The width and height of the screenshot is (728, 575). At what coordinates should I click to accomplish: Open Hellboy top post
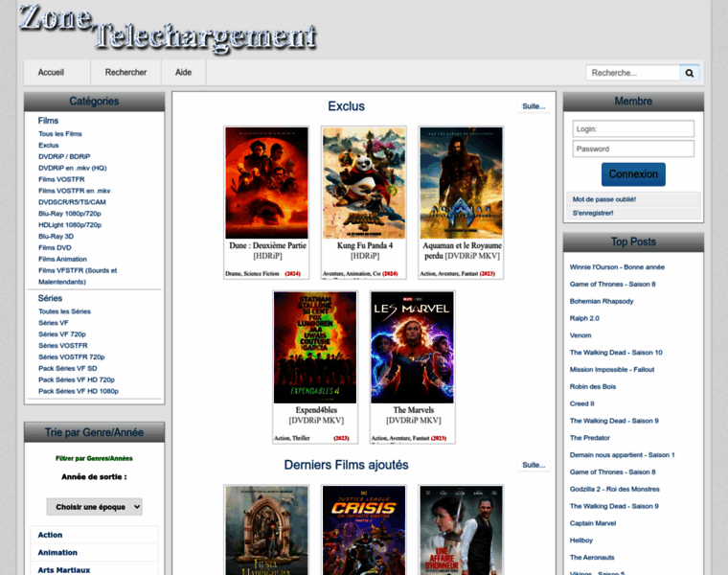(x=581, y=540)
